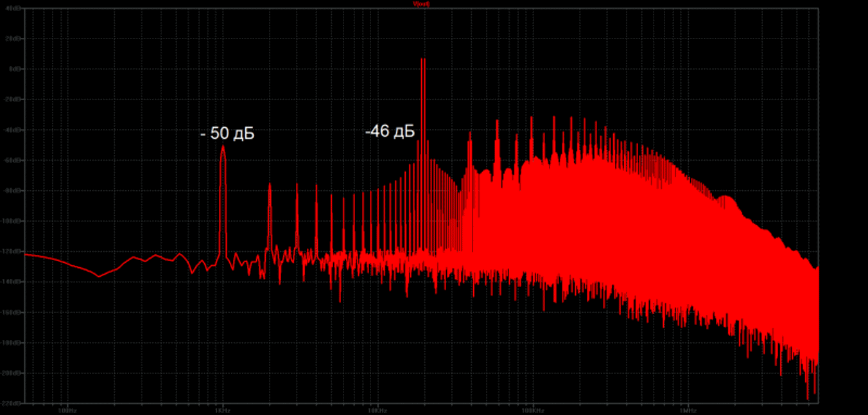Click the "-46 дБ" annotation text
The width and height of the screenshot is (868, 415).
(x=390, y=132)
